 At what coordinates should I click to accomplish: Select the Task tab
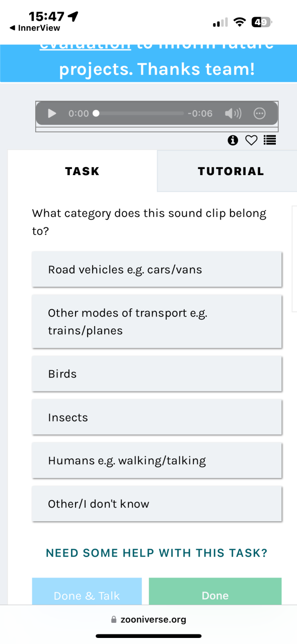[83, 171]
